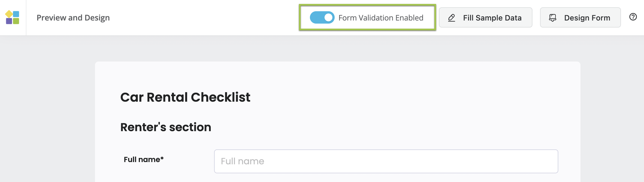Viewport: 644px width, 182px height.
Task: Select the Car Rental Checklist heading
Action: pyautogui.click(x=185, y=97)
